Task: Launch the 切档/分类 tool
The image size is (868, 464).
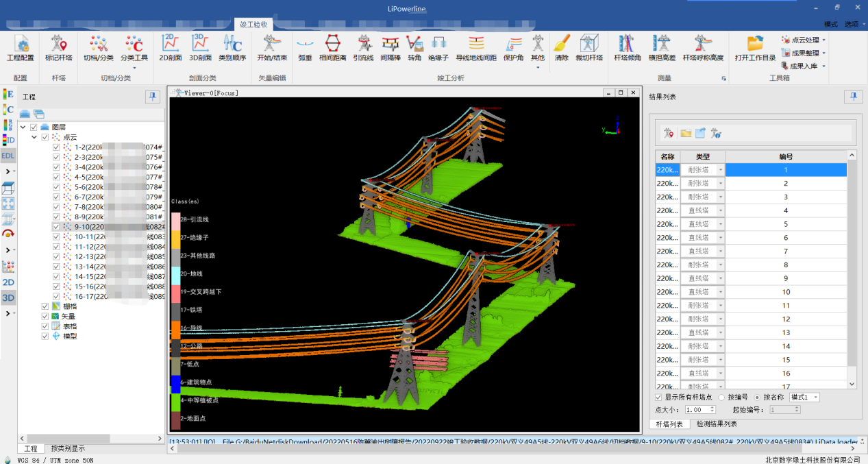Action: (x=99, y=48)
